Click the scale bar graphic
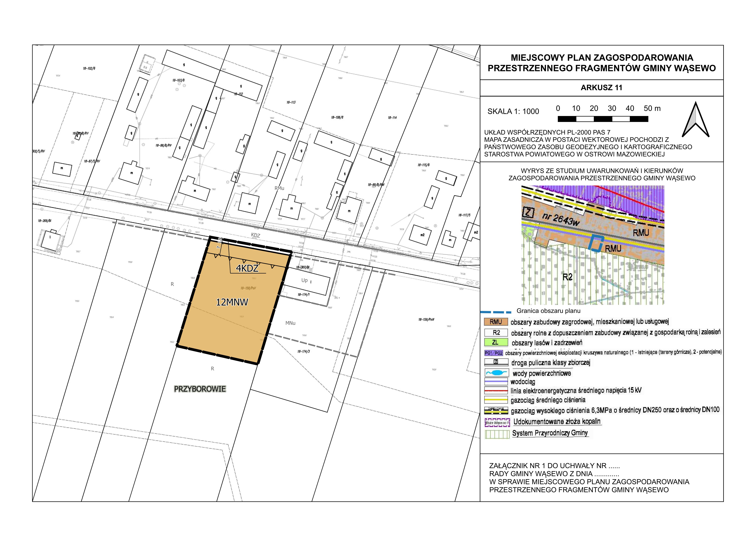Image resolution: width=756 pixels, height=534 pixels. 603,119
